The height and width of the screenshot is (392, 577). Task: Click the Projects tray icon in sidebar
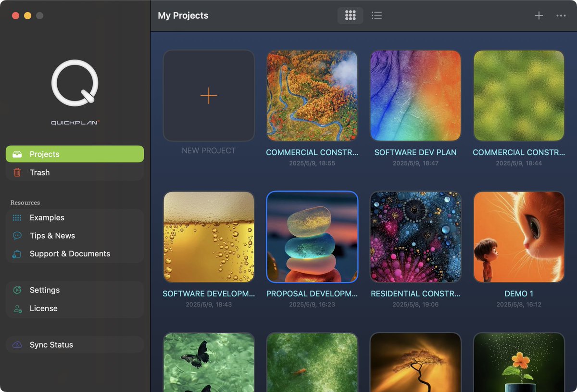[x=17, y=154]
